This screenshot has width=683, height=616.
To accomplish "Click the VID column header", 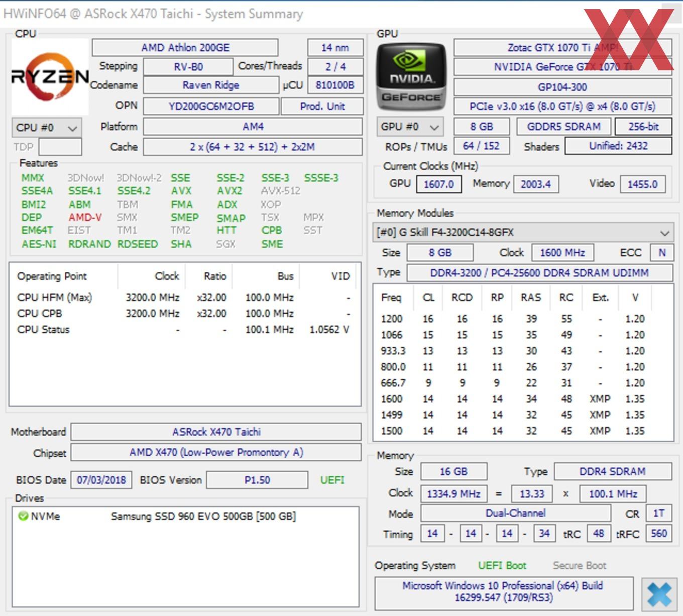I will [340, 276].
